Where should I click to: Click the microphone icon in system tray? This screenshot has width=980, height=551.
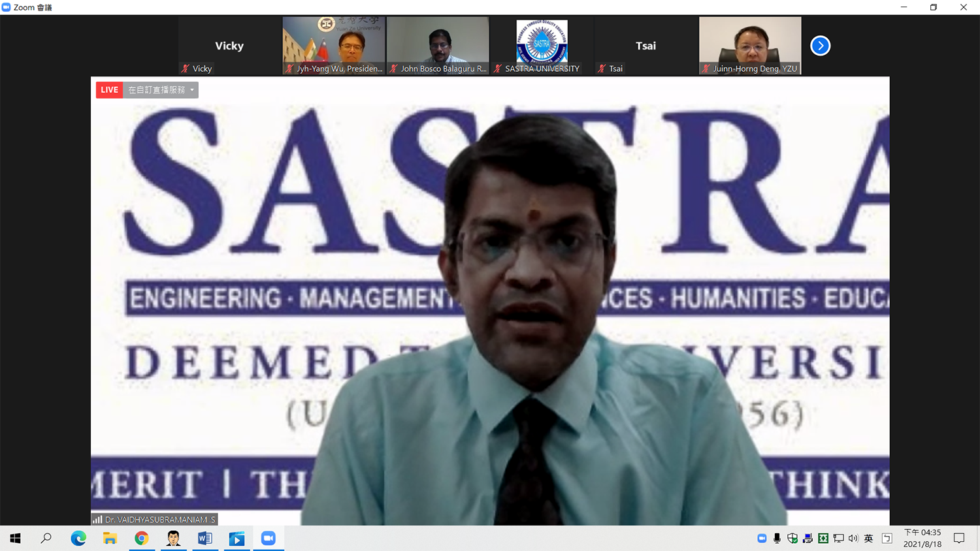(x=777, y=539)
